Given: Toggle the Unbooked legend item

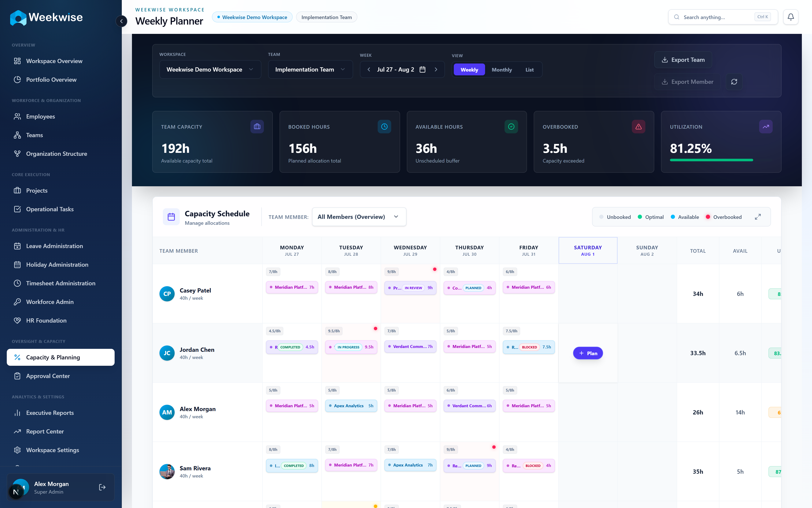Looking at the screenshot, I should 615,217.
